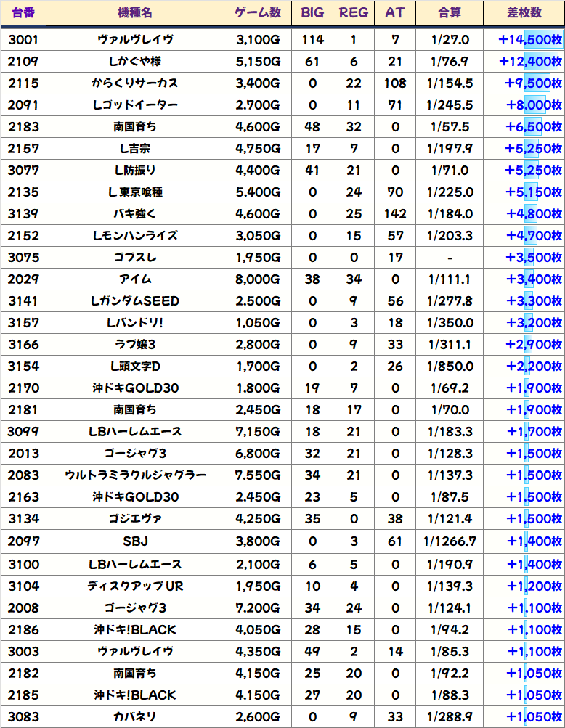Screen dimensions: 565x728
Task: Select machine number 3099
Action: coord(23,433)
